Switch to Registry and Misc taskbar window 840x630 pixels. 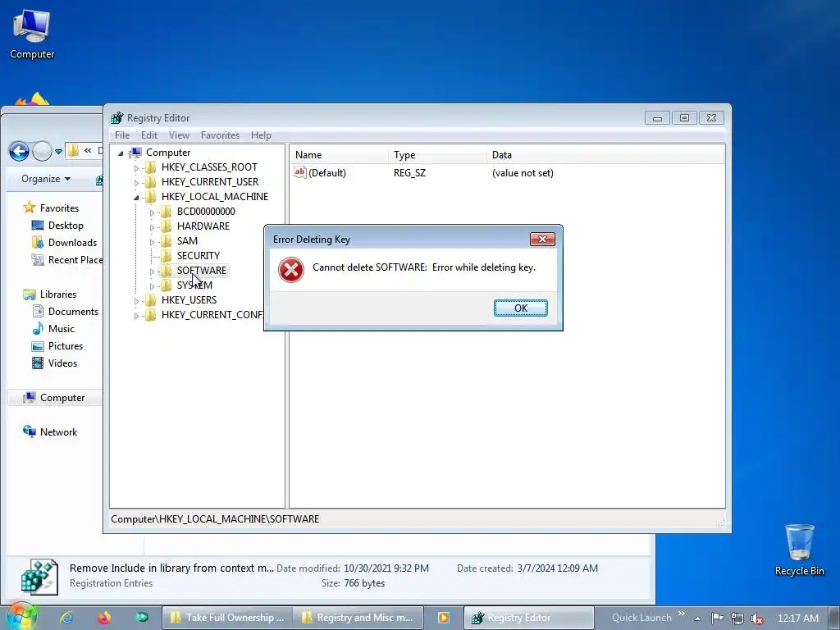[x=358, y=618]
